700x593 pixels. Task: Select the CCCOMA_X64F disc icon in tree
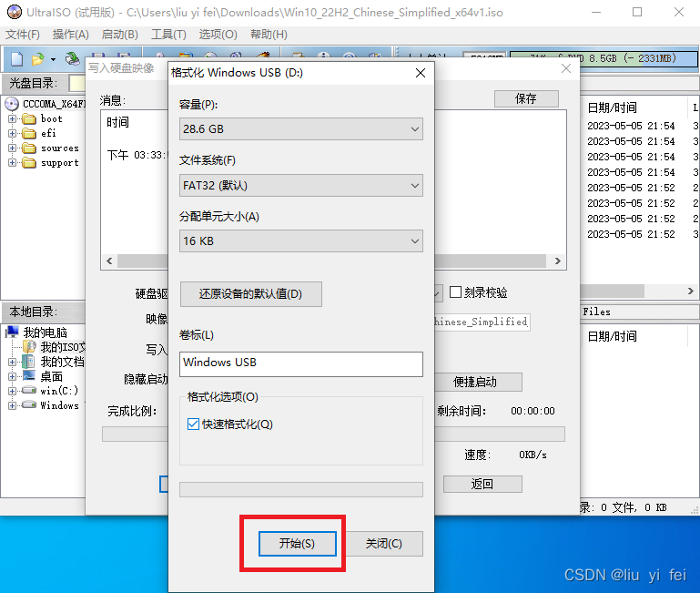pyautogui.click(x=12, y=104)
